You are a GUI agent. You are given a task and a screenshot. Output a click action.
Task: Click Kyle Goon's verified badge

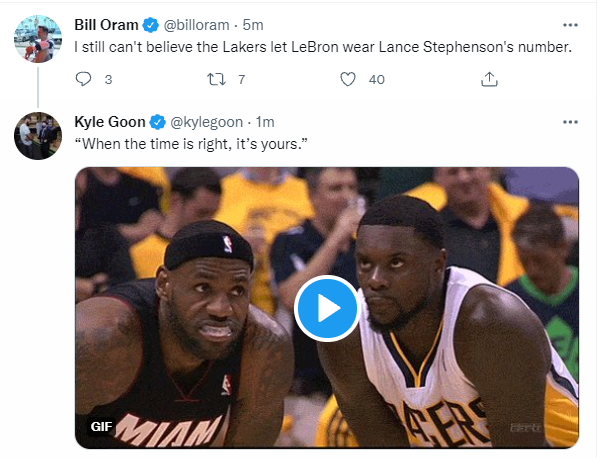point(157,122)
